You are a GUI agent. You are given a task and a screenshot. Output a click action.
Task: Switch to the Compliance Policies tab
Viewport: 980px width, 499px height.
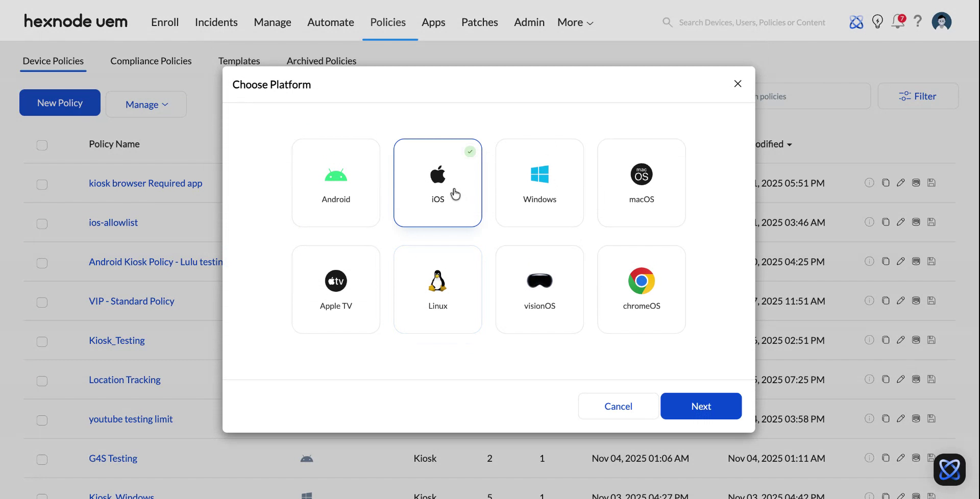(151, 61)
